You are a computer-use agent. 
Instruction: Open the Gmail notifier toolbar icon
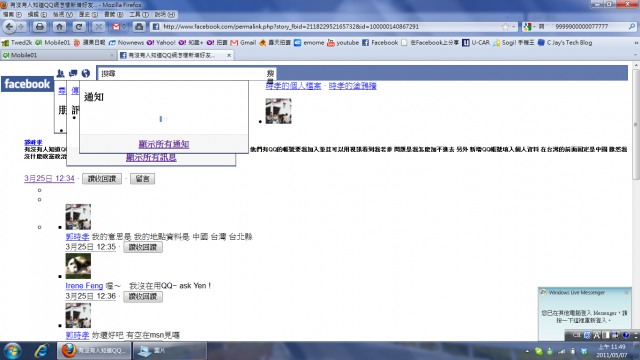[x=118, y=27]
